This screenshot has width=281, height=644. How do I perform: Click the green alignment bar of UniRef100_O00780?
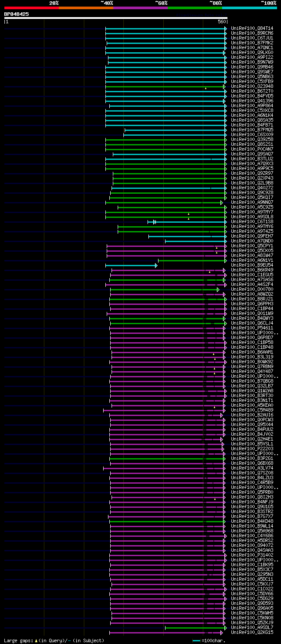coord(165,289)
